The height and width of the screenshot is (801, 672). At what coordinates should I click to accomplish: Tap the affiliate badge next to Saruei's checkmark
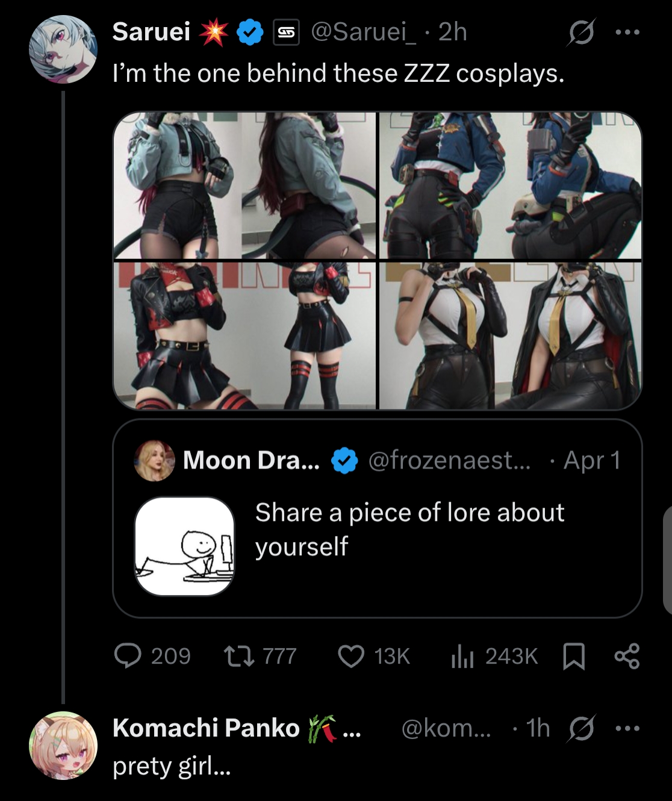287,33
